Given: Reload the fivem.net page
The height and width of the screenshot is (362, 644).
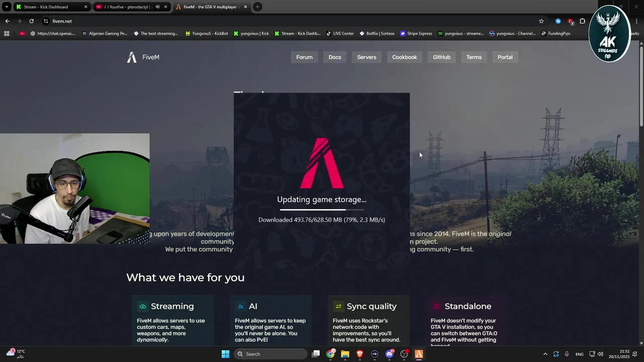Looking at the screenshot, I should (x=31, y=21).
